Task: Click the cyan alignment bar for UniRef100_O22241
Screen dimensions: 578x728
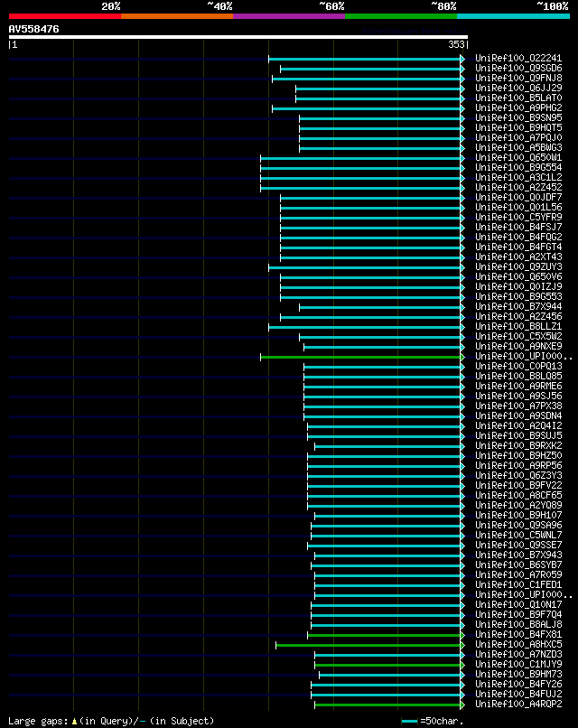Action: [365, 59]
